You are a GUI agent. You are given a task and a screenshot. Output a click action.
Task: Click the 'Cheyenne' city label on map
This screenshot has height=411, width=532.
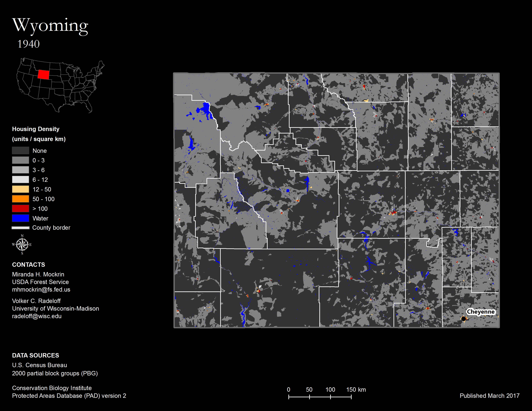(481, 312)
